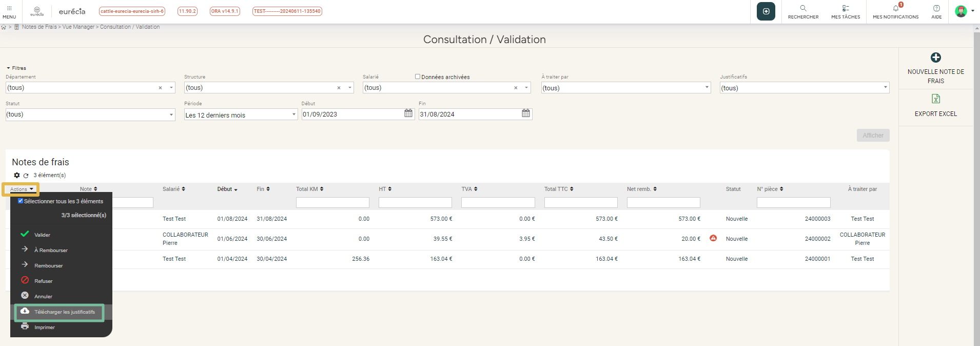Click the Export Excel icon
980x346 pixels.
pyautogui.click(x=935, y=99)
